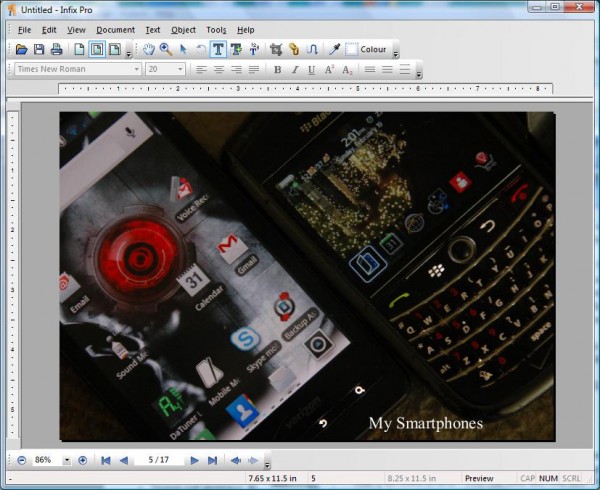This screenshot has height=490, width=600.
Task: Zoom out with the minus button
Action: (x=21, y=460)
